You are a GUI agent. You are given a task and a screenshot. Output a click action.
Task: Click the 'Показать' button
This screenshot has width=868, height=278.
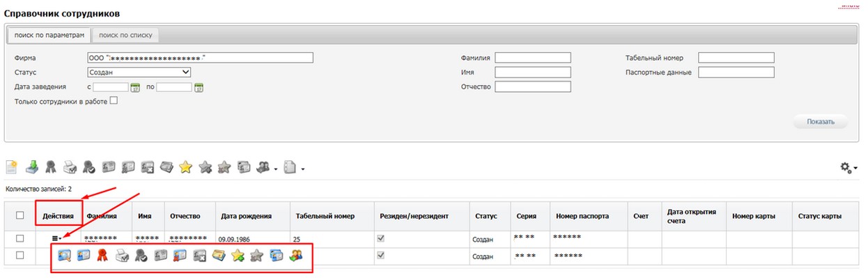click(821, 122)
